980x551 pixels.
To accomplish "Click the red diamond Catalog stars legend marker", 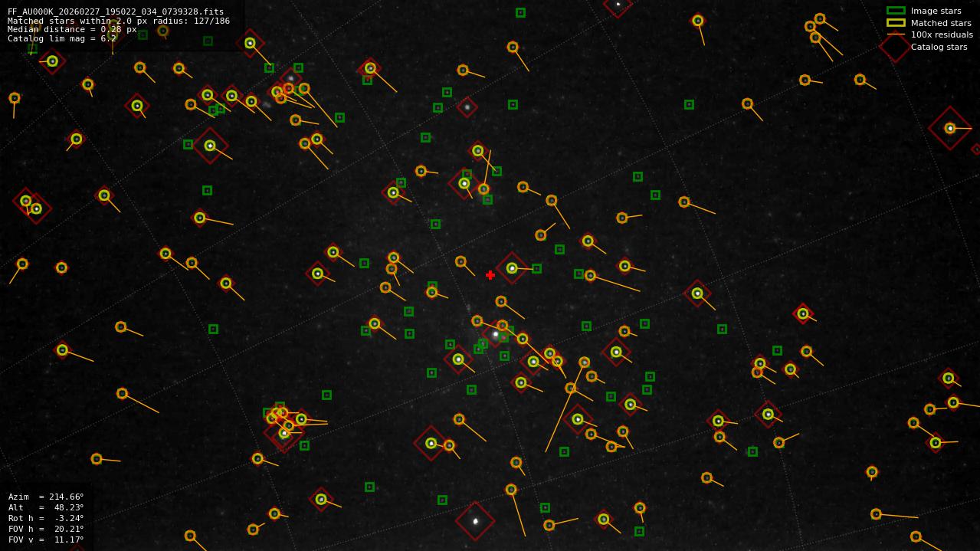I will [x=895, y=47].
